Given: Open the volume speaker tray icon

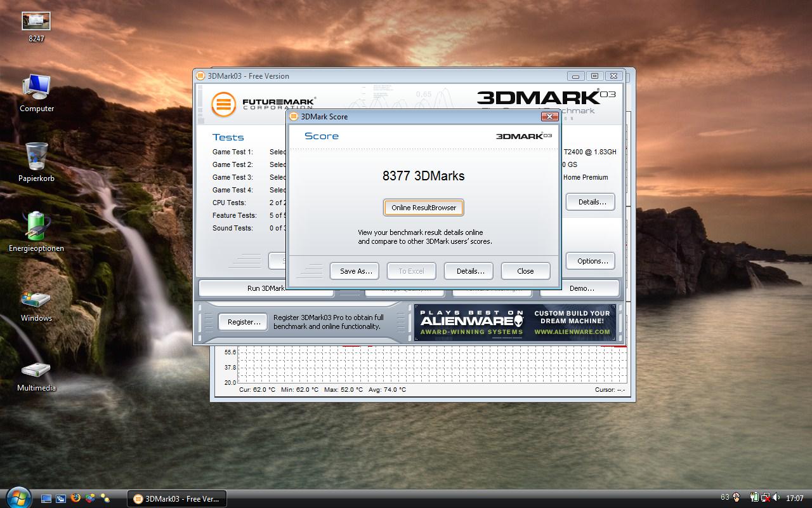Looking at the screenshot, I should pos(776,498).
